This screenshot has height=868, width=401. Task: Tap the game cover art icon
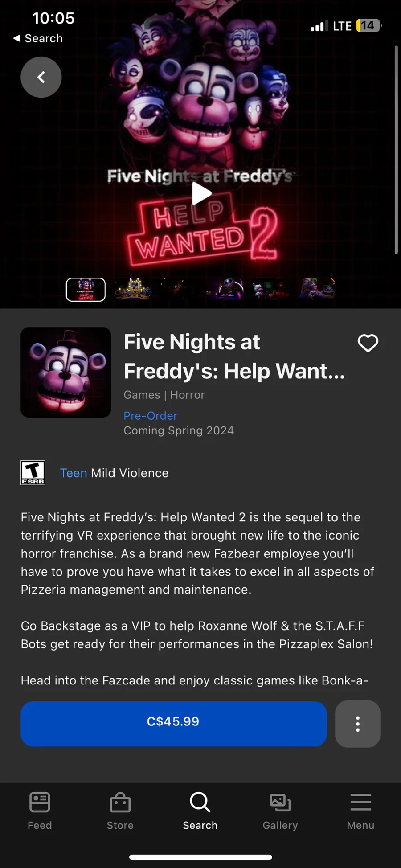click(65, 372)
